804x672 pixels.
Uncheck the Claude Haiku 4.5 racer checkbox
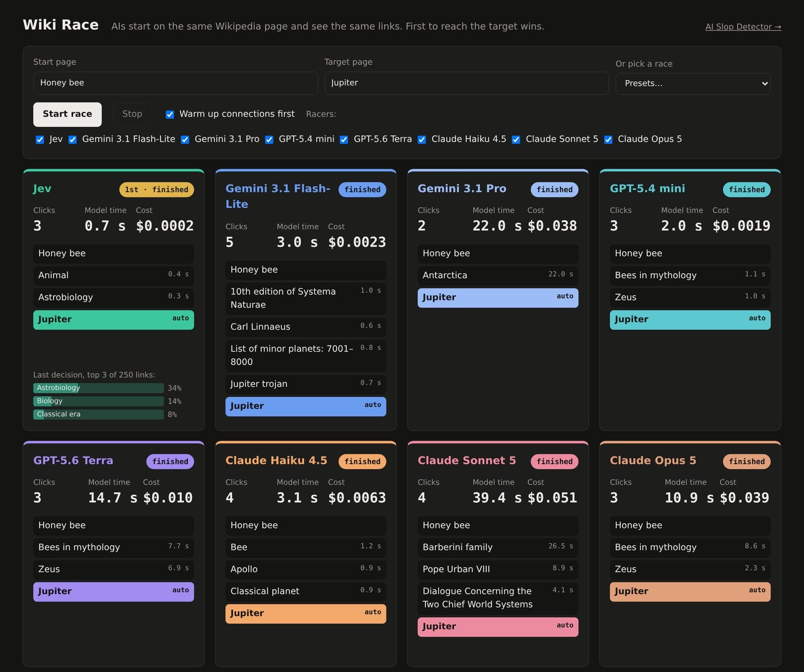coord(422,140)
